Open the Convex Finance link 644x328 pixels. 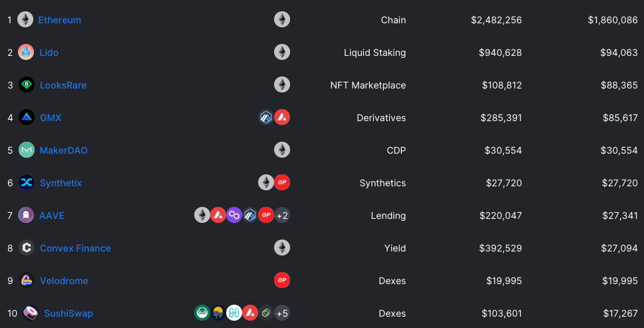pos(75,248)
